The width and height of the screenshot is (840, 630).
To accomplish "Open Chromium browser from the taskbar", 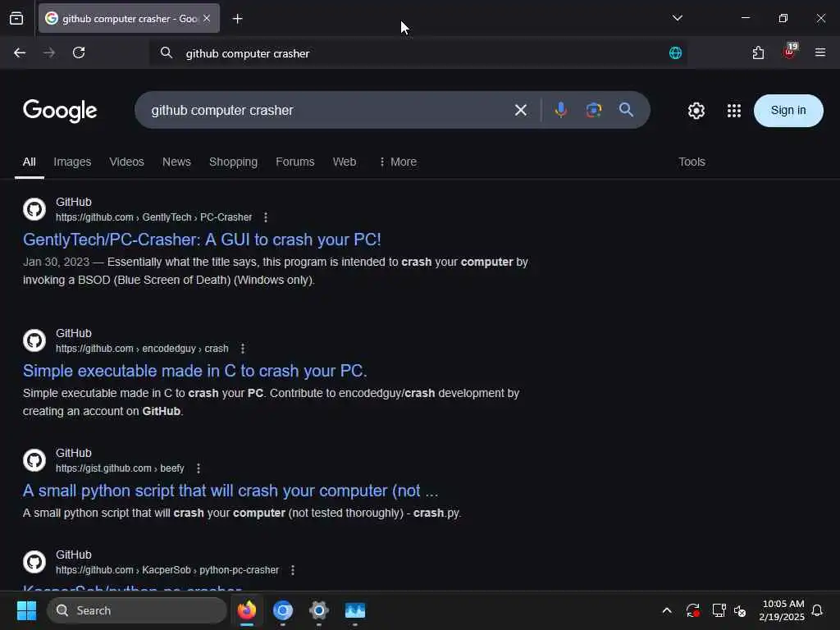I will 283,610.
